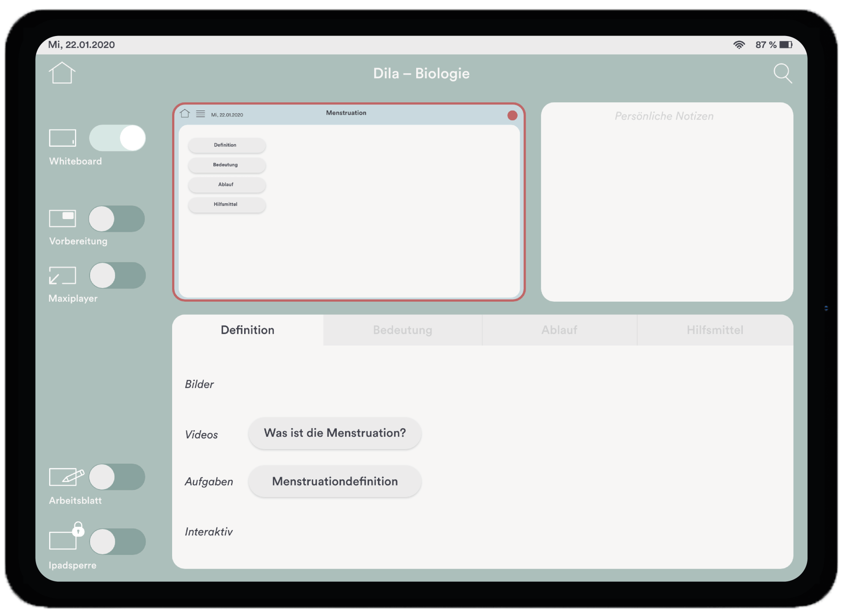Image resolution: width=843 pixels, height=616 pixels.
Task: Open the Hilfsmittel tab
Action: (x=714, y=330)
